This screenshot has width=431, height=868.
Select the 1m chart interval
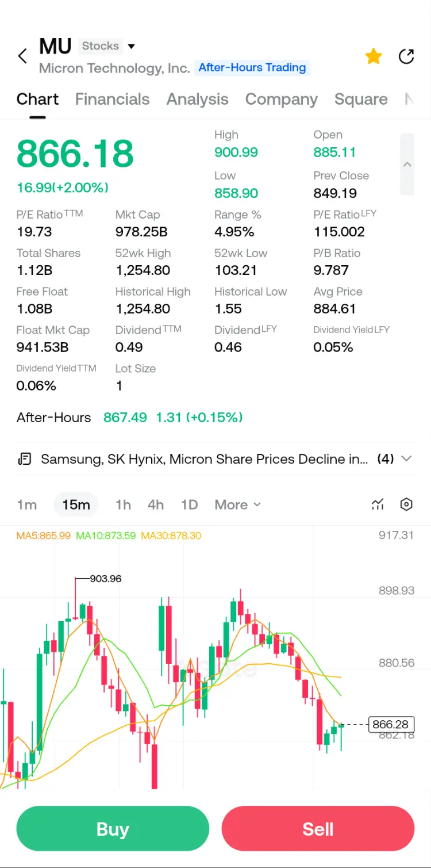(x=27, y=504)
